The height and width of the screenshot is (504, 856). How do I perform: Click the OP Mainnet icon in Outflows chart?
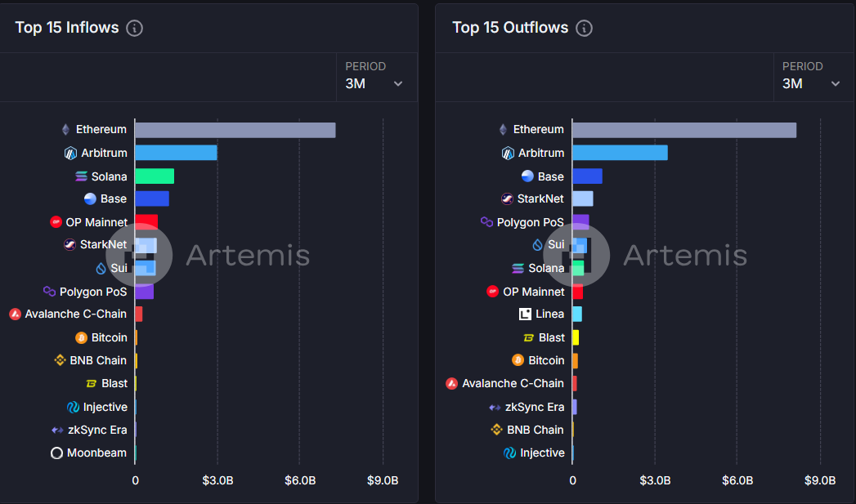click(492, 292)
